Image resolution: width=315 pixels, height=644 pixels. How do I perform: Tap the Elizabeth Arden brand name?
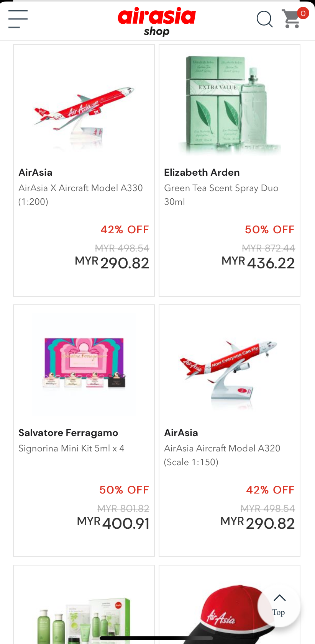[202, 172]
